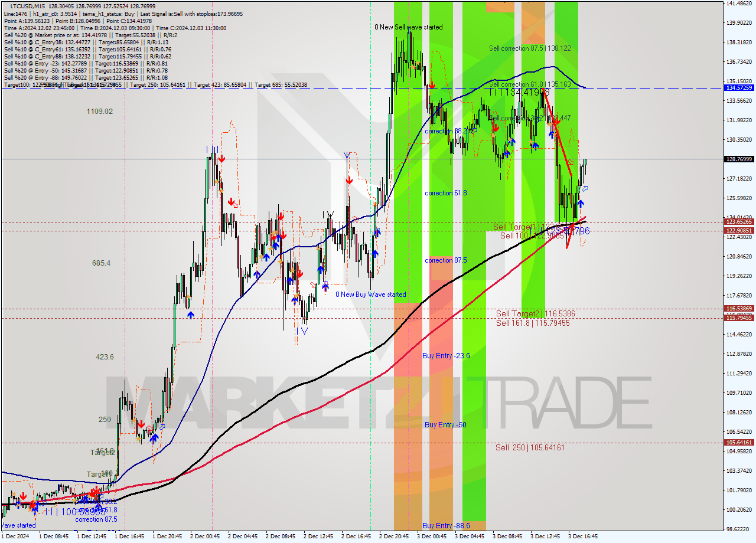The image size is (756, 543).
Task: Click the red 116.53869 axis price tag
Action: [x=739, y=309]
